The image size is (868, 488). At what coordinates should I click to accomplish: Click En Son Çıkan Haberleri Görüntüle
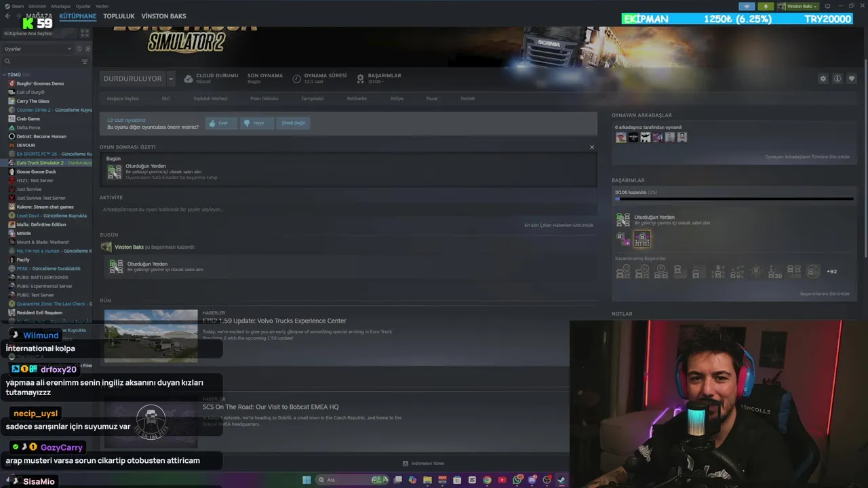pos(559,225)
